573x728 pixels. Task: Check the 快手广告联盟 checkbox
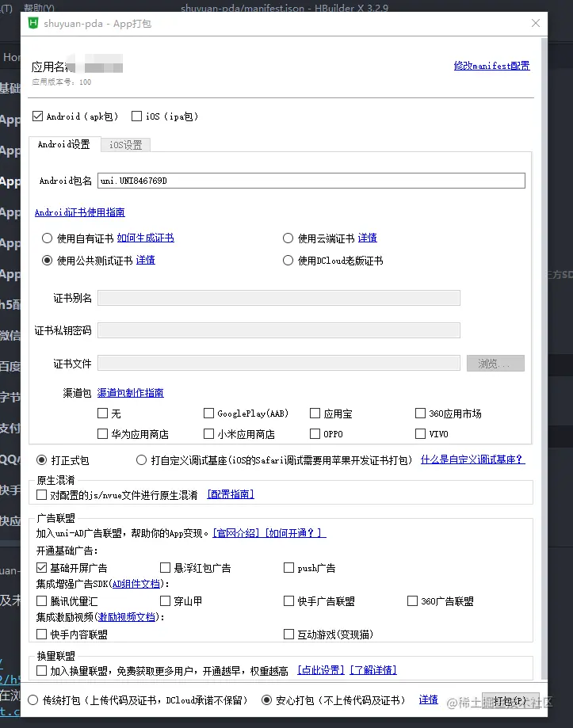point(288,600)
